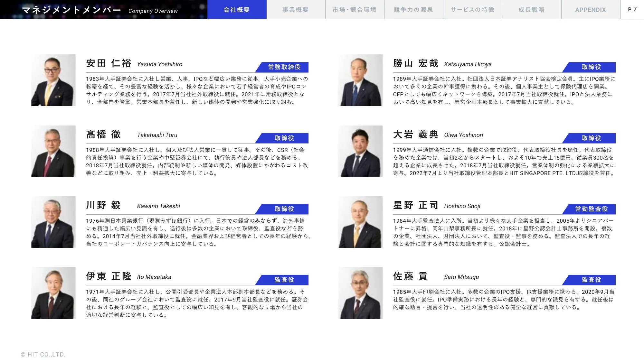Screen dimensions: 644x362
Task: Click Sato Mitsugu's portrait photo
Action: 361,293
